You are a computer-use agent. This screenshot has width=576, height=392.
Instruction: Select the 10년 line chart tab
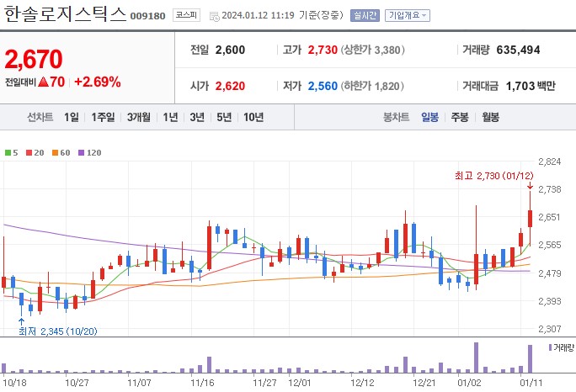pos(253,117)
